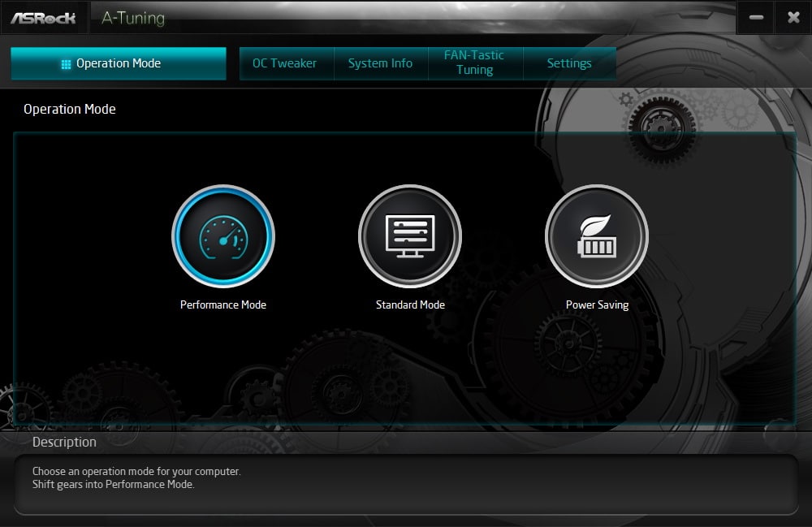Click the 'Shift gears into Performance Mode' line

point(113,485)
